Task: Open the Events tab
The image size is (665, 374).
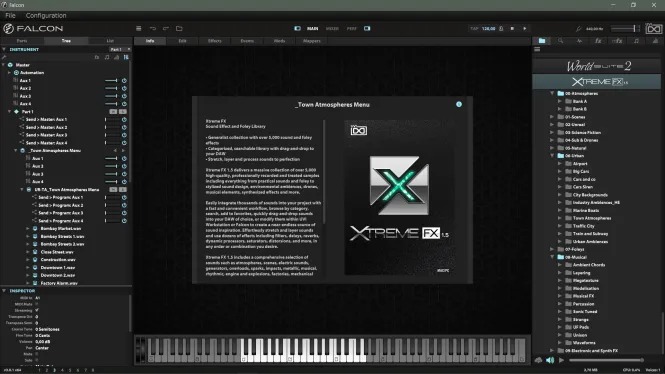Action: click(247, 41)
